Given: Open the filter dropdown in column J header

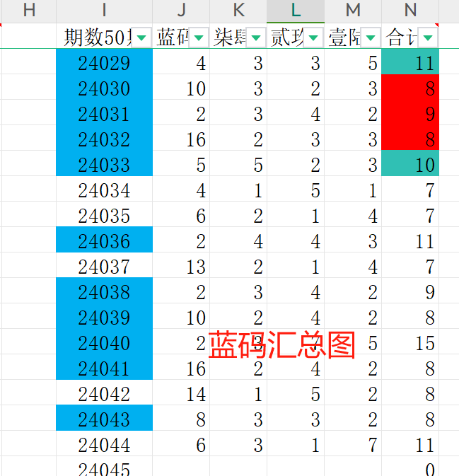Looking at the screenshot, I should point(199,37).
